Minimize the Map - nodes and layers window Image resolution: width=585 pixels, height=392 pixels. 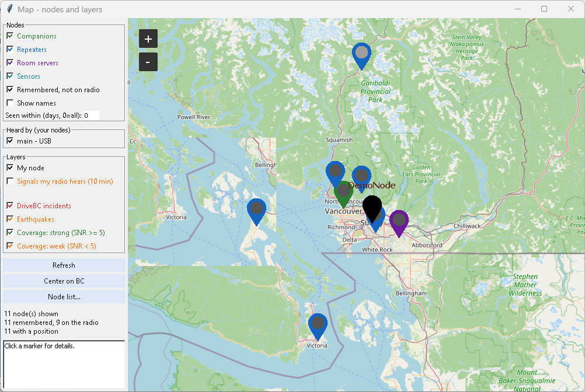[x=518, y=9]
